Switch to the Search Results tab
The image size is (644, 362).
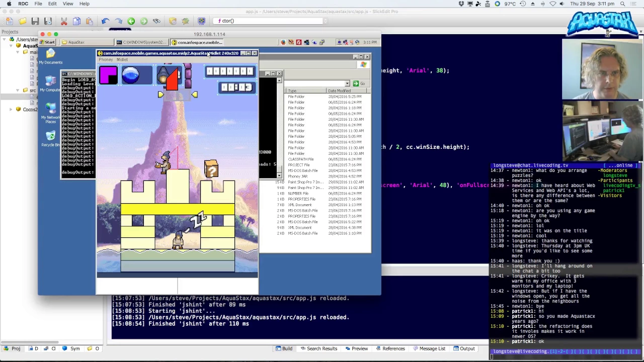(x=318, y=348)
